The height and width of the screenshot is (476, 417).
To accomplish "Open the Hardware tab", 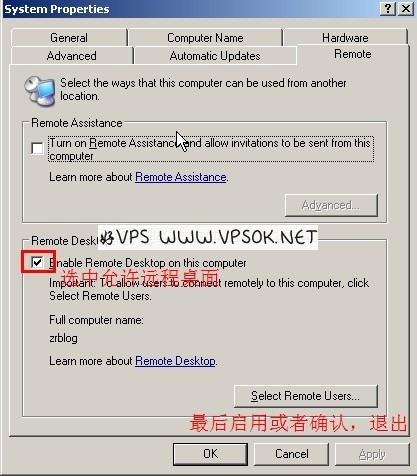I will pyautogui.click(x=345, y=38).
